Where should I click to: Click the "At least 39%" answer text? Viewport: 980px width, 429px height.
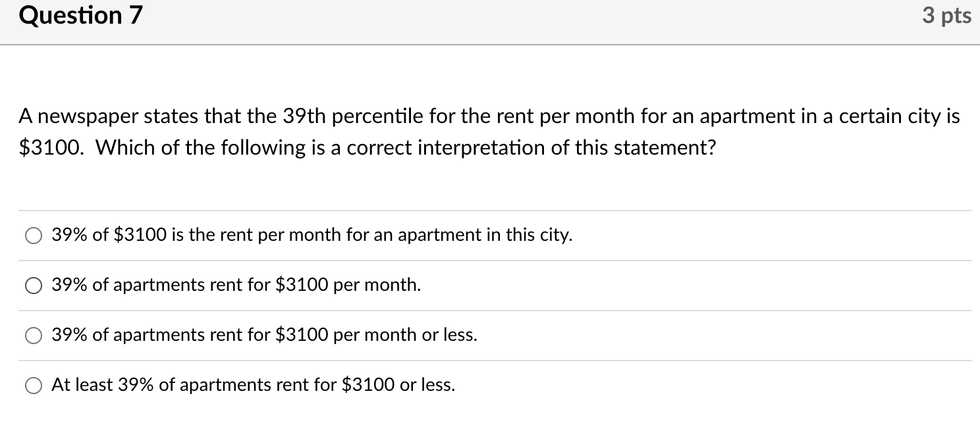coord(254,385)
